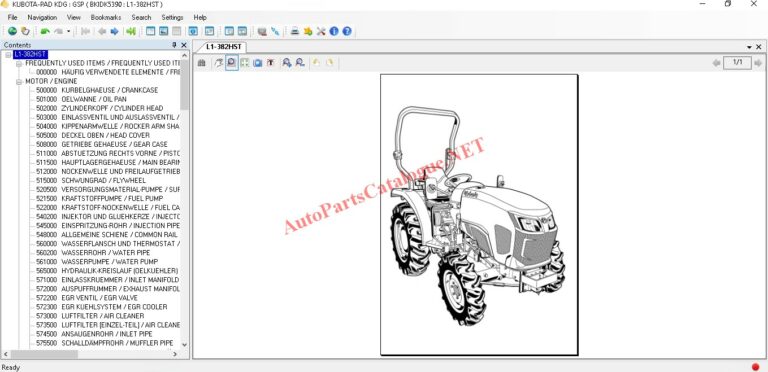
Task: Toggle the pin on Contents panel
Action: [174, 45]
